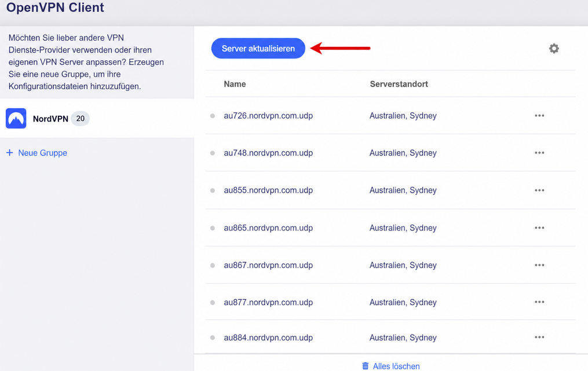Open more options for au884.nordvpn.com.udp
Image resolution: width=588 pixels, height=371 pixels.
click(x=539, y=337)
